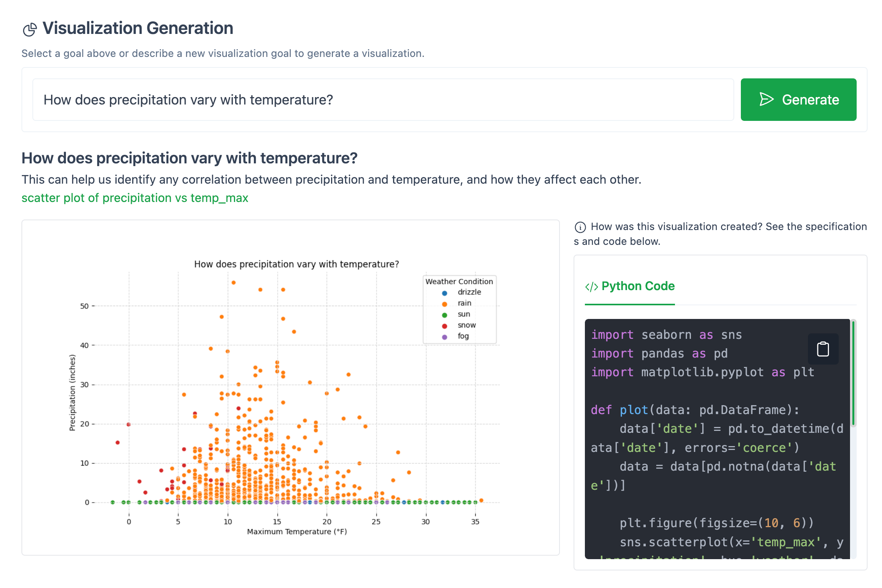882x588 pixels.
Task: Toggle the rain series in the chart legend
Action: pos(464,303)
